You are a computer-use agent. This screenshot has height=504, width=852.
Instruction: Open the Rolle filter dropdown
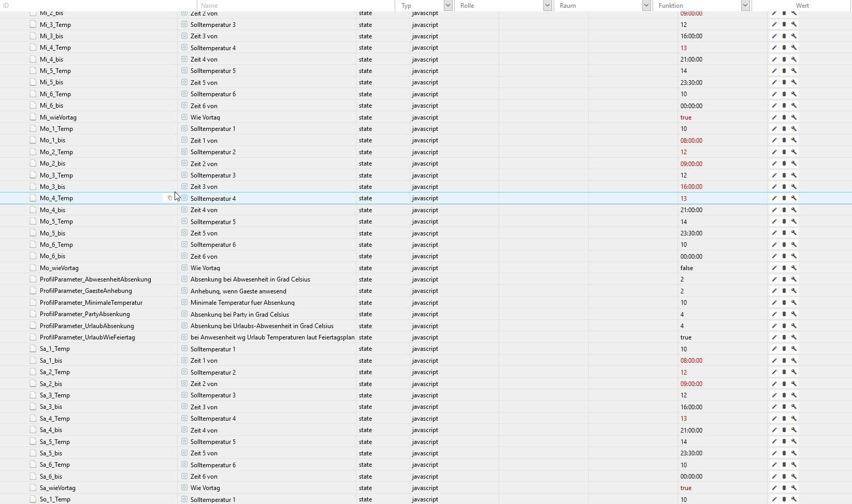pos(547,5)
